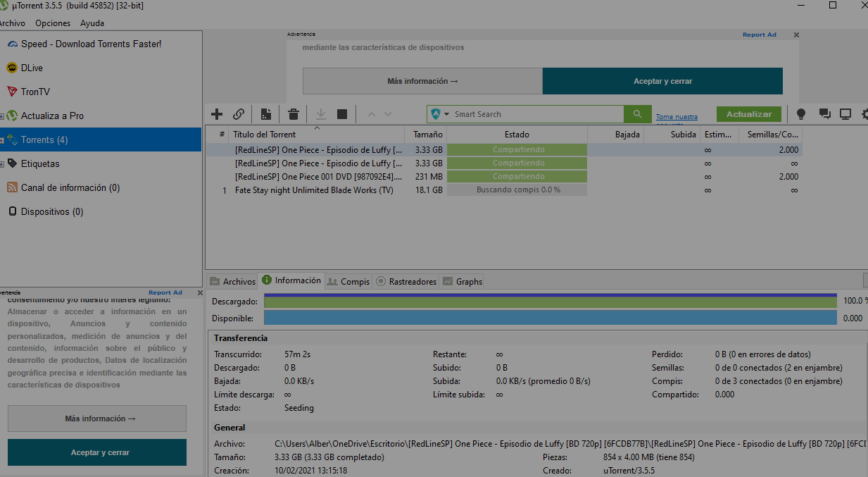Sort by Tamaño column header
This screenshot has height=477, width=868.
click(426, 134)
